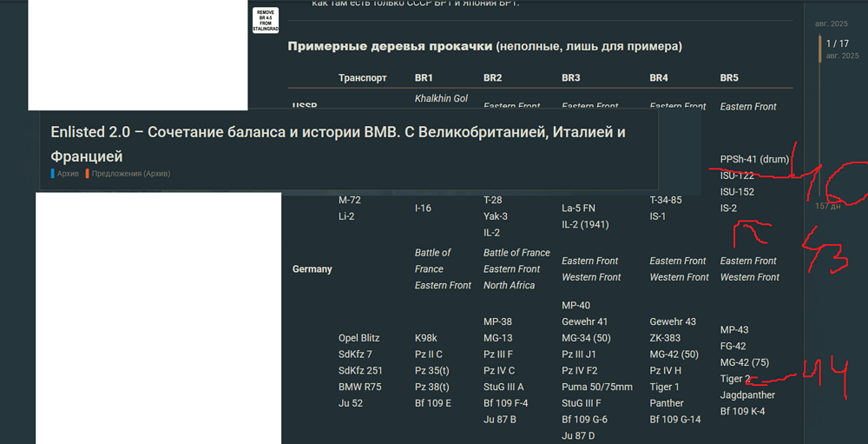The image size is (868, 444).
Task: Click the 'StuG III A' entry
Action: (x=503, y=387)
